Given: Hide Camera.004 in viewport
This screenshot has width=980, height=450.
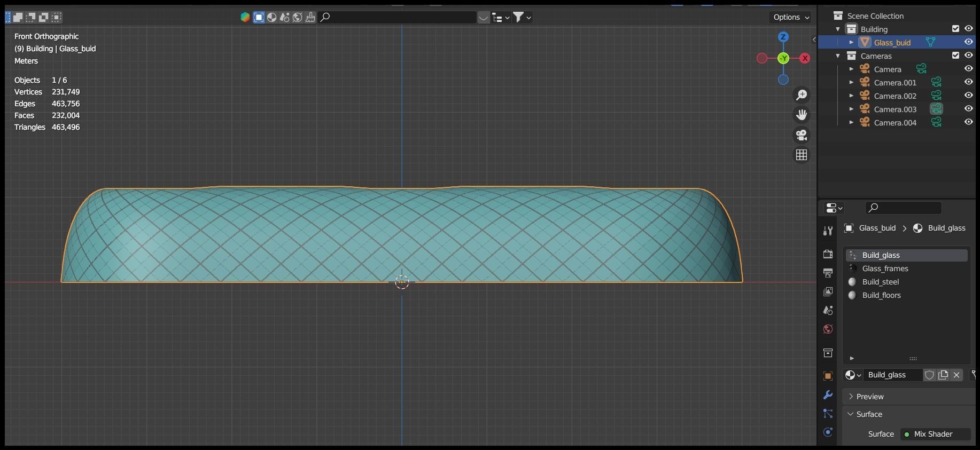Looking at the screenshot, I should [968, 122].
